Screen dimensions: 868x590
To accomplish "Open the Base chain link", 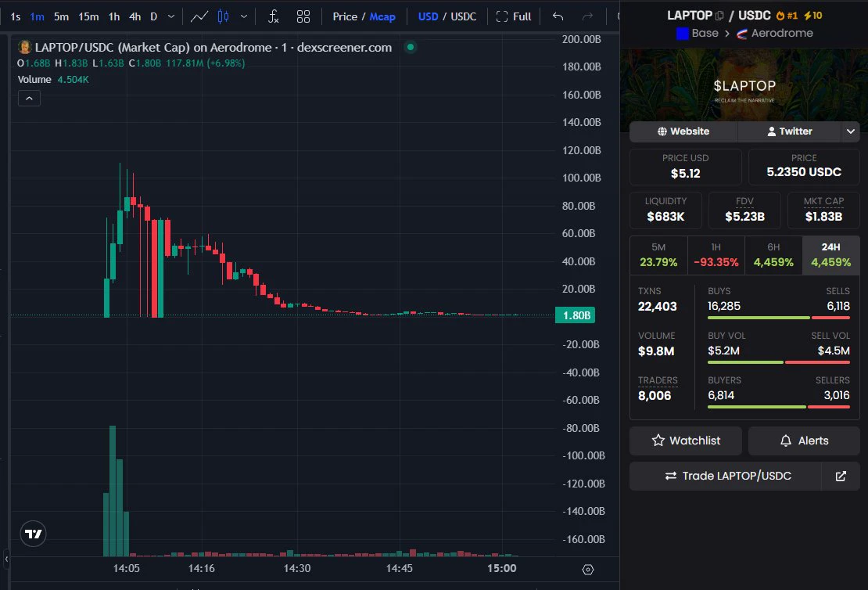I will [x=698, y=33].
